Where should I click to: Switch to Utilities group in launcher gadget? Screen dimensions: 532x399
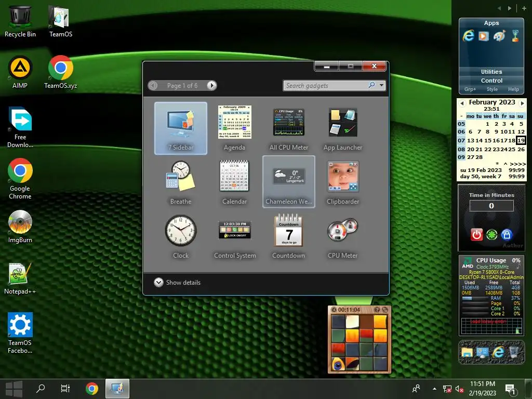click(x=491, y=72)
